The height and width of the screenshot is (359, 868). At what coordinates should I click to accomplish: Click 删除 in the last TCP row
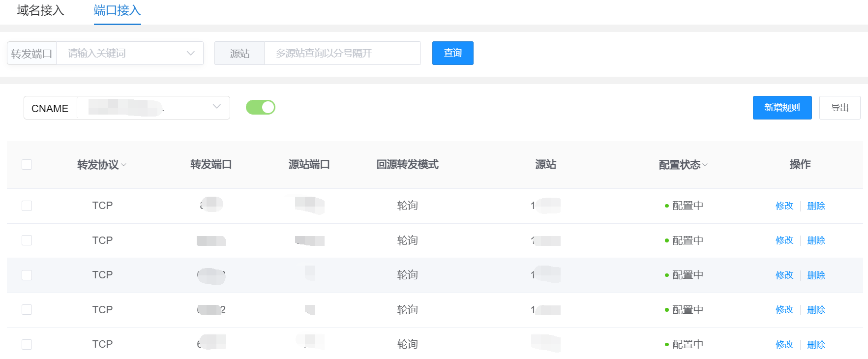pos(816,345)
